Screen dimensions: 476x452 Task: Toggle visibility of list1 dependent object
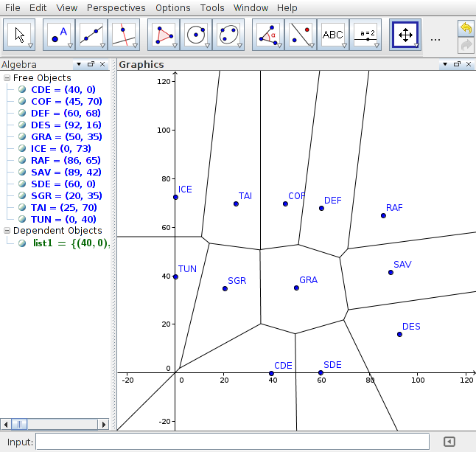pos(23,243)
